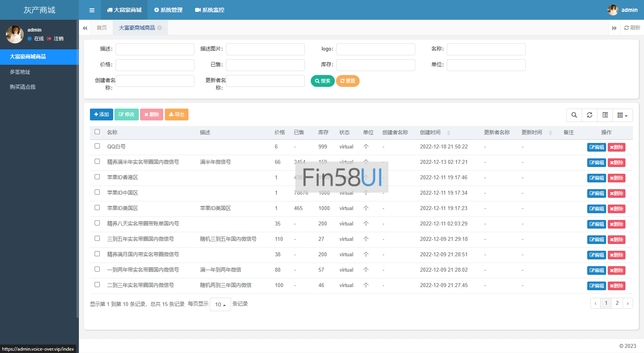This screenshot has width=644, height=353.
Task: Click the hamburger sidebar toggle icon
Action: click(x=92, y=10)
